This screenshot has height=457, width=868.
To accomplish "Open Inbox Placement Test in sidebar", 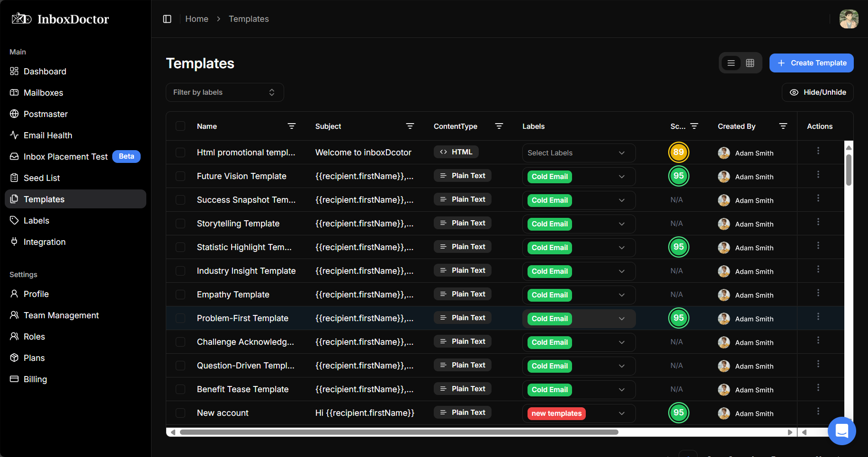I will click(65, 157).
